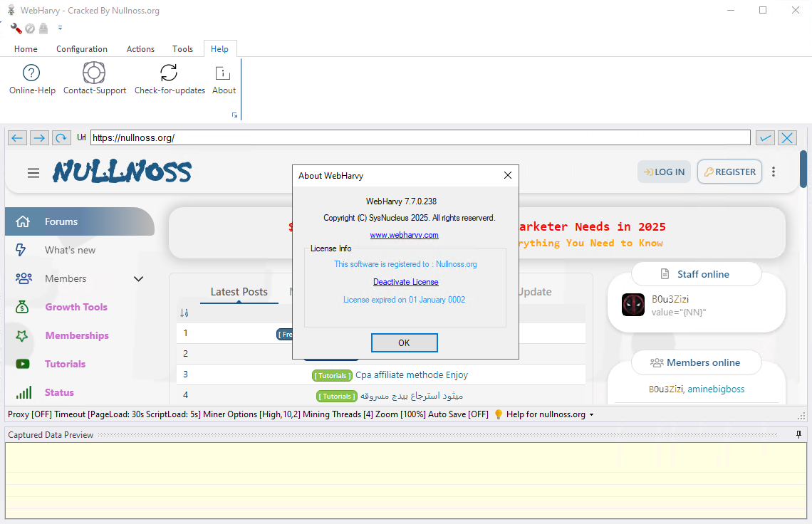Click the export icon in quick access toolbar
The width and height of the screenshot is (812, 524).
[43, 28]
